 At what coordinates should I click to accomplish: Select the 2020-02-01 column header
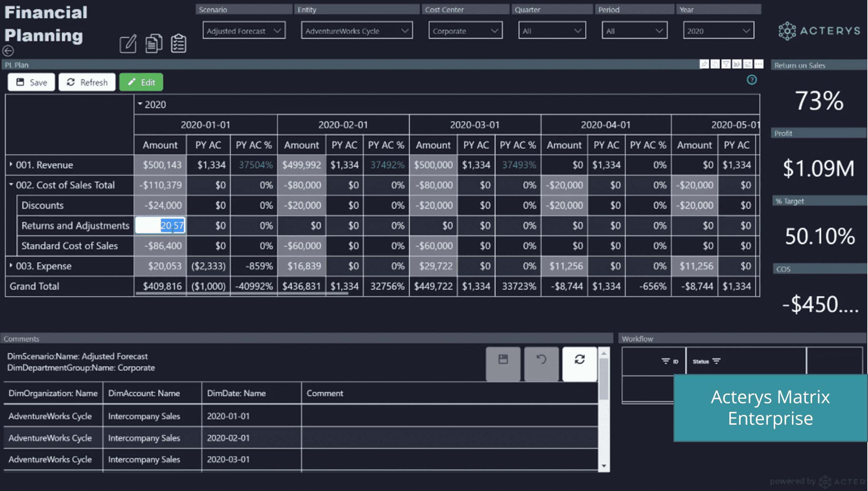tap(343, 125)
